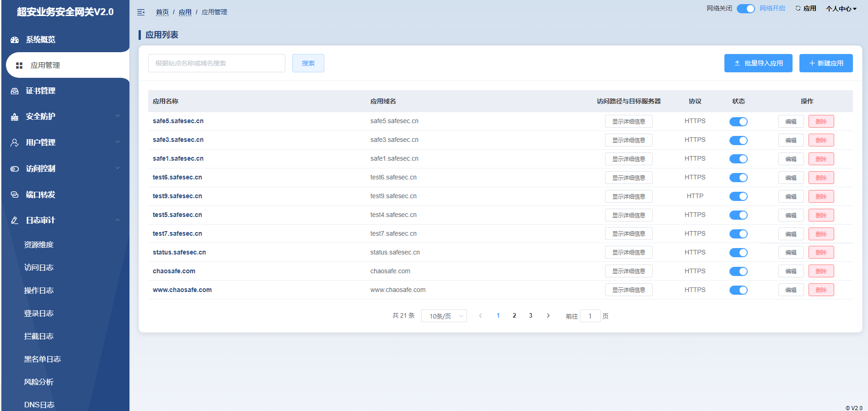868x411 pixels.
Task: Open 拦截日志 in the sidebar
Action: (39, 336)
